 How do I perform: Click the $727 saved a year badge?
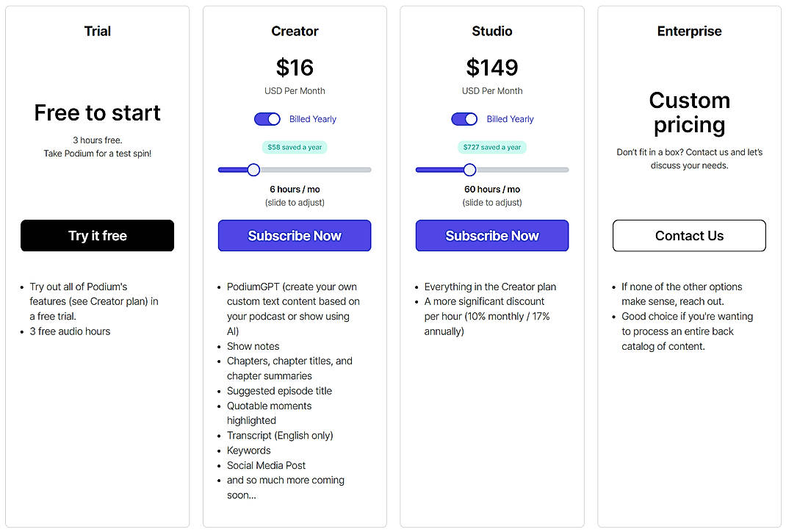tap(492, 147)
